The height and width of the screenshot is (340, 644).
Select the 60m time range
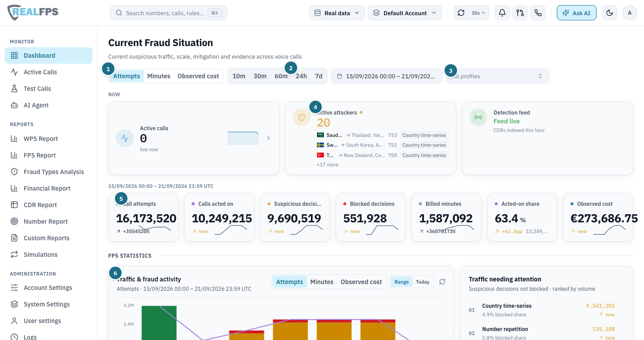point(281,76)
